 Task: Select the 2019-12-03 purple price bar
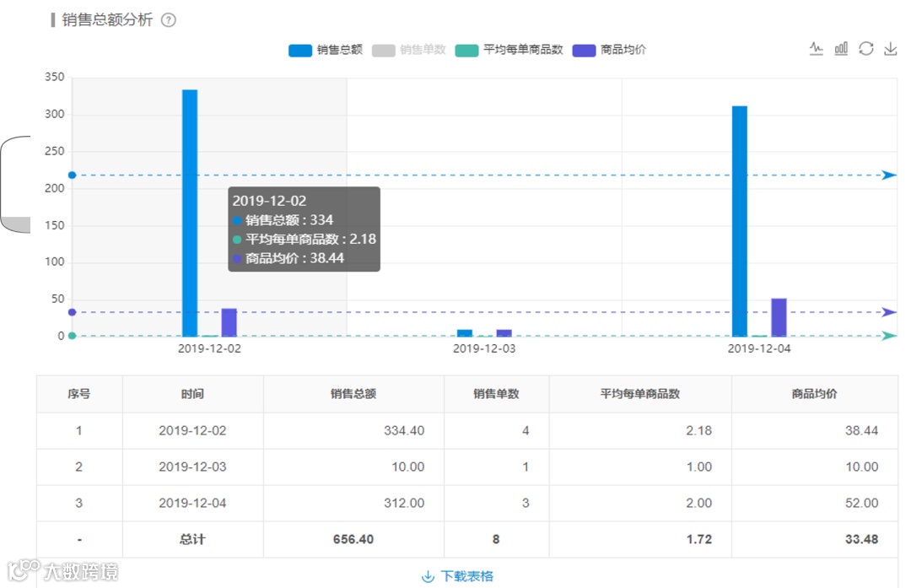pos(504,333)
